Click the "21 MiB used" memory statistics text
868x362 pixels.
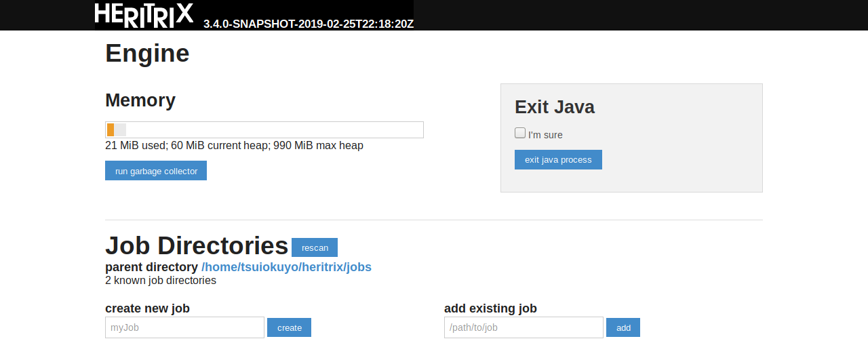[x=234, y=146]
